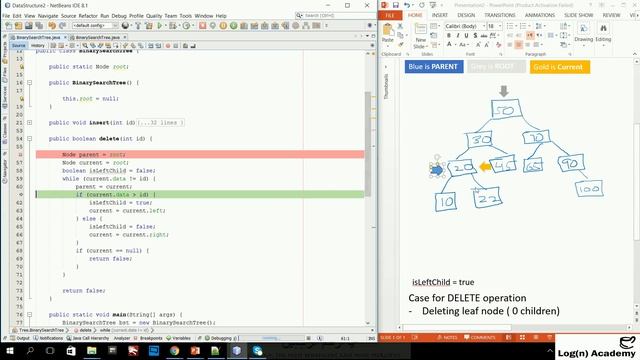Click the NetBeans search input field

[336, 16]
